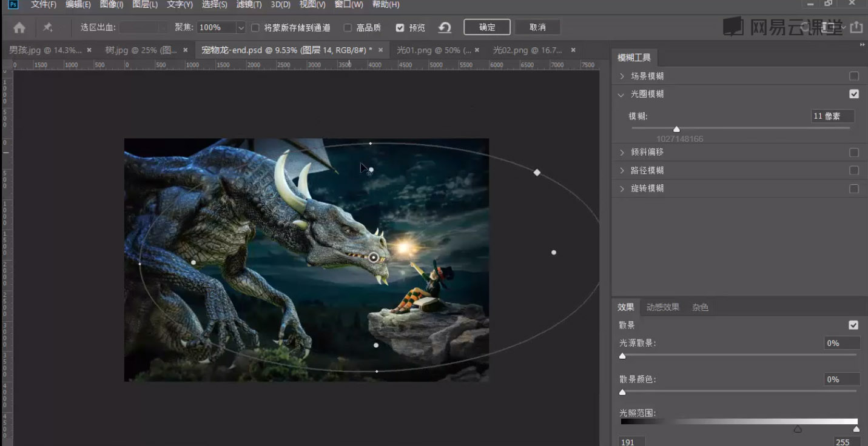The height and width of the screenshot is (446, 868).
Task: Enable the 路径模糊 checkbox
Action: click(x=854, y=170)
